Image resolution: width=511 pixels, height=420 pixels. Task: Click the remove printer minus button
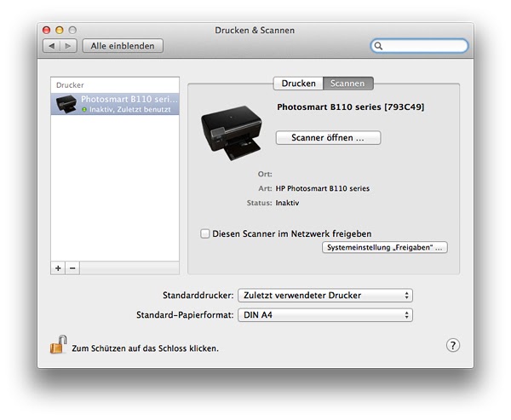click(72, 268)
